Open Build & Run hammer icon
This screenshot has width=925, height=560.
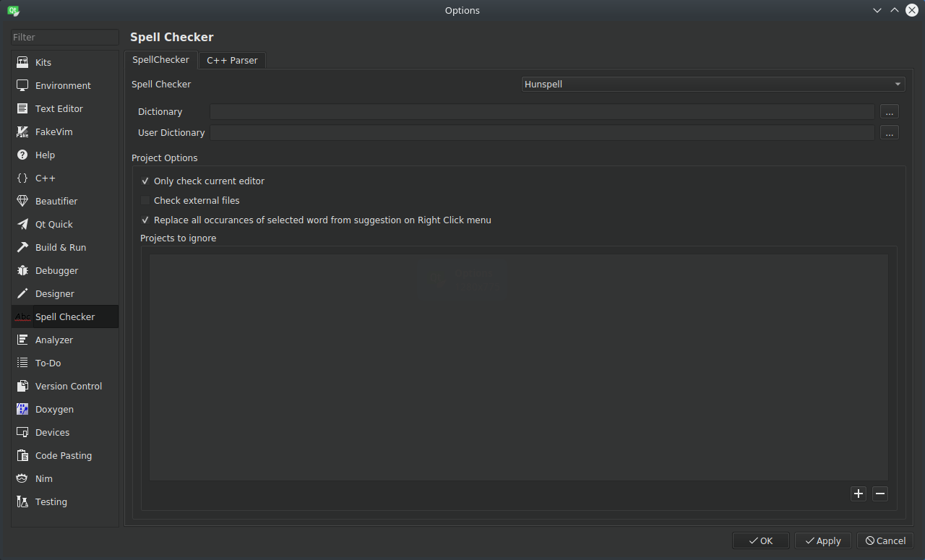point(22,248)
